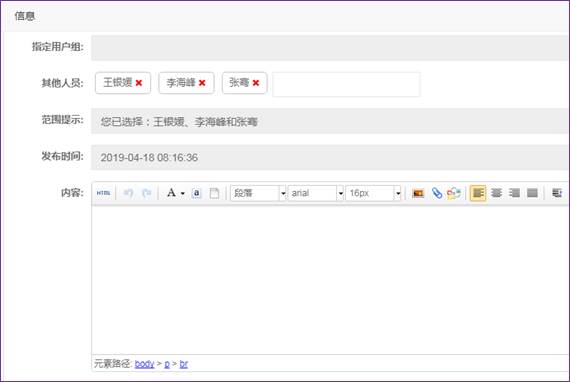Screen dimensions: 570x382
Task: Click the 发布时间 date field
Action: pos(329,157)
